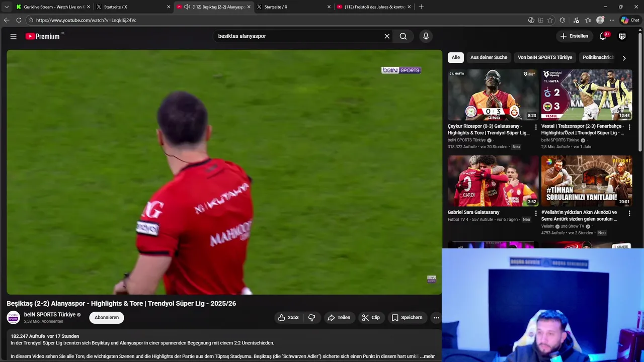Open options for Gabriel Sara Galatasaray video
The image size is (644, 362).
535,213
